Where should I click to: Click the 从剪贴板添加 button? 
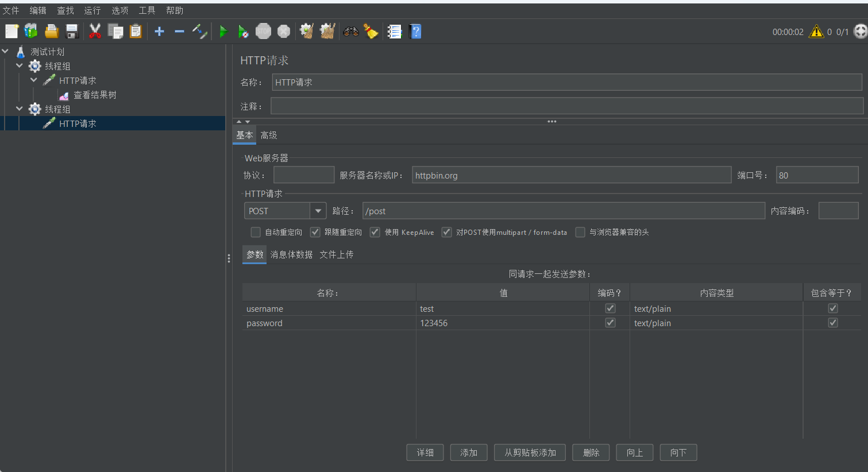coord(530,452)
